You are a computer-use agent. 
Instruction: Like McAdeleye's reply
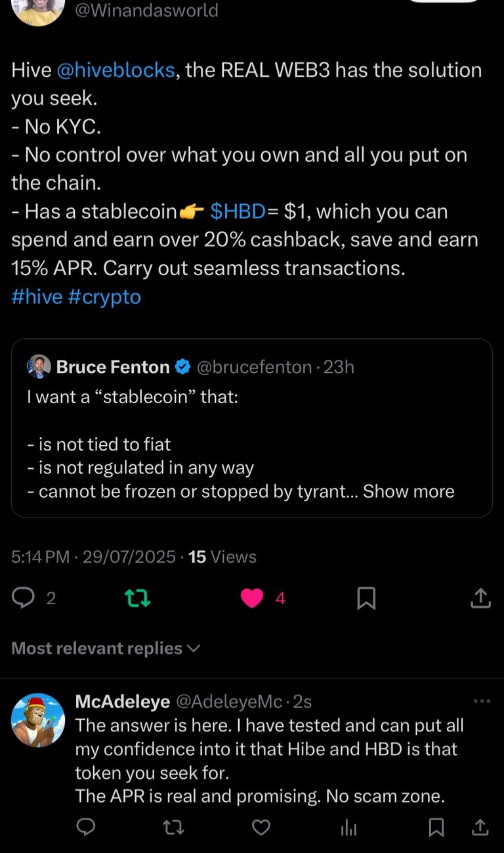point(261,827)
